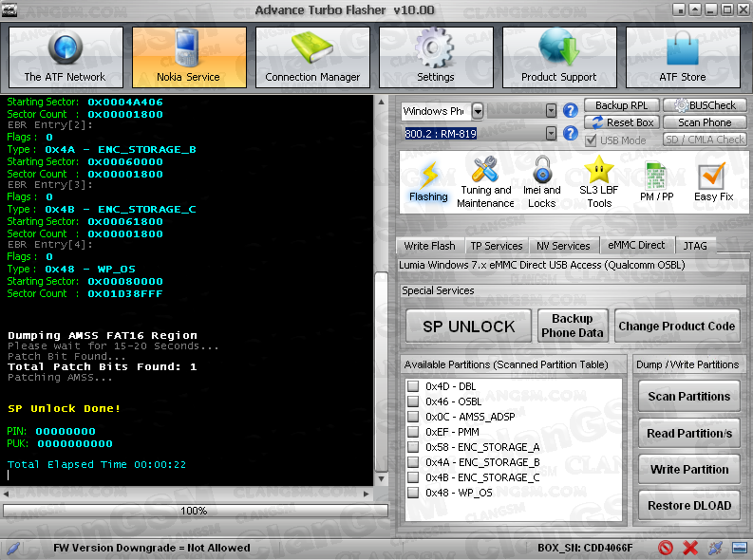Expand the Windows Phone platform dropdown
The width and height of the screenshot is (753, 560).
pos(478,111)
